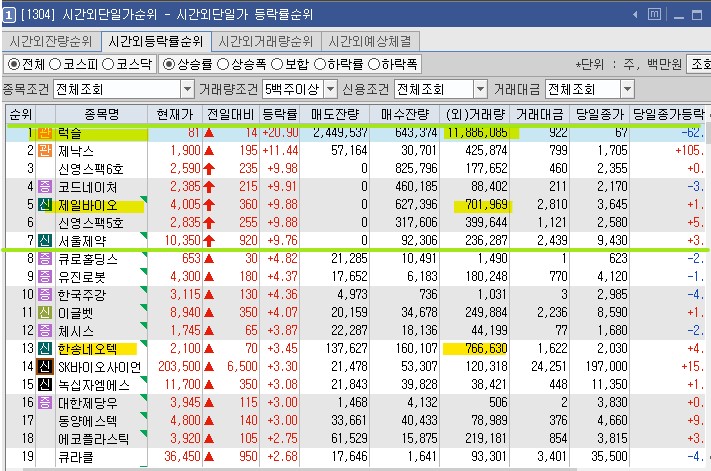
Task: Open the 종목조건 dropdown
Action: click(188, 89)
